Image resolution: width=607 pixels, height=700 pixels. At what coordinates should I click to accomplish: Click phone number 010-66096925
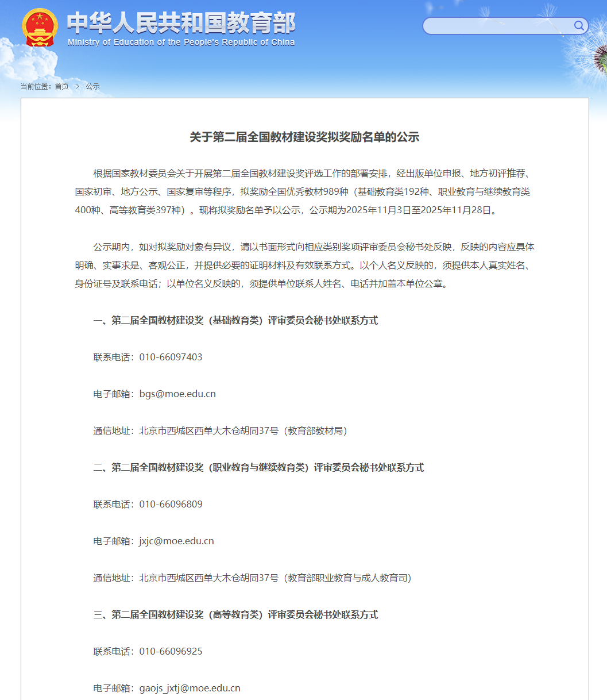click(171, 651)
